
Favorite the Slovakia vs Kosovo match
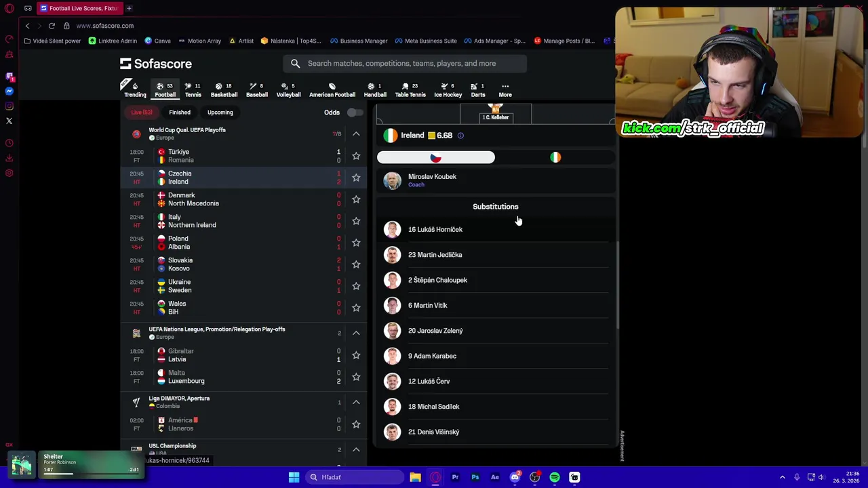pos(356,264)
